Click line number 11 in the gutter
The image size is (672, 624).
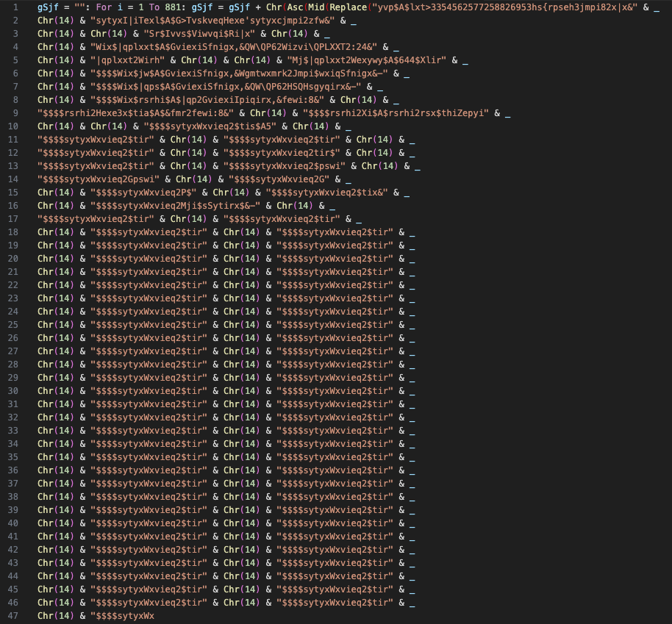(x=12, y=140)
